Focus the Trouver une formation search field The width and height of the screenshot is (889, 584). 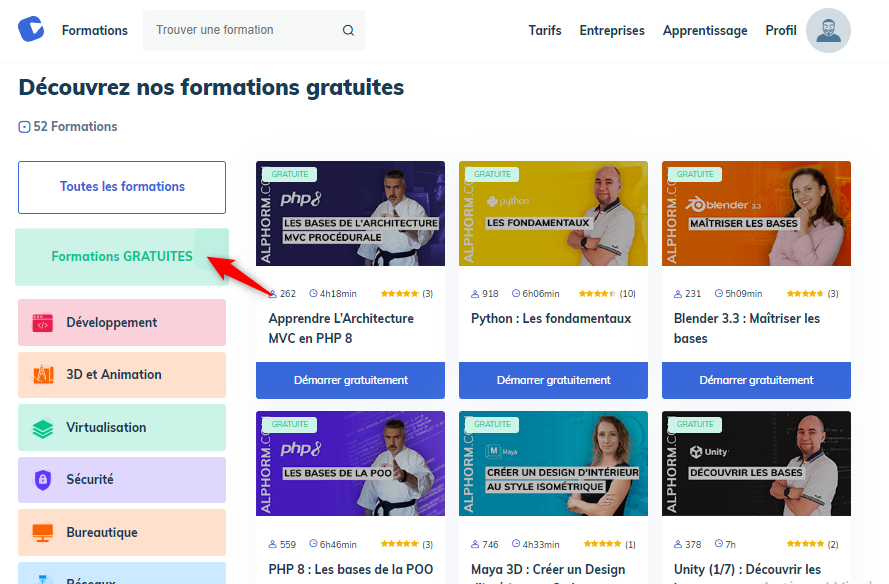254,30
